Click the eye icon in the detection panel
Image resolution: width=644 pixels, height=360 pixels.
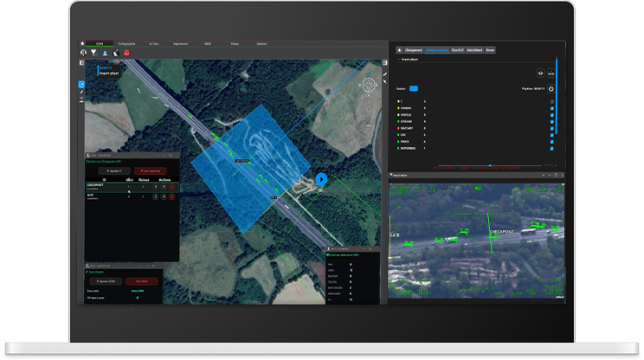click(x=542, y=74)
